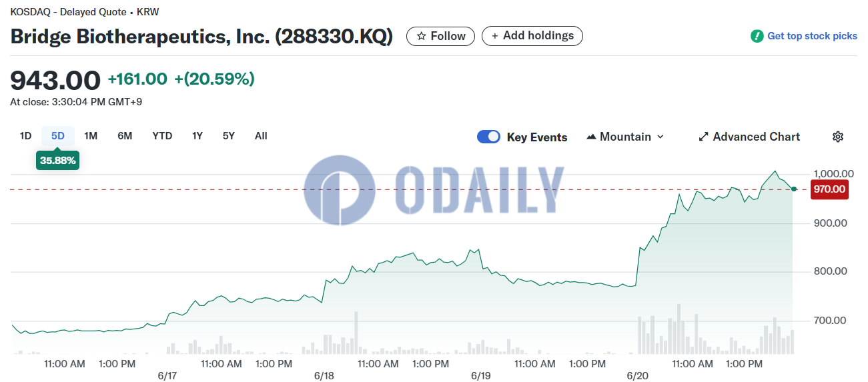
Task: Click the chart's latest price endpoint dot
Action: tap(793, 189)
